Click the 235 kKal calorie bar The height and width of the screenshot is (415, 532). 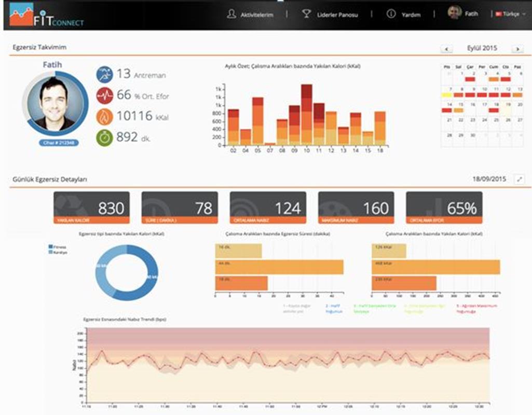coord(404,283)
